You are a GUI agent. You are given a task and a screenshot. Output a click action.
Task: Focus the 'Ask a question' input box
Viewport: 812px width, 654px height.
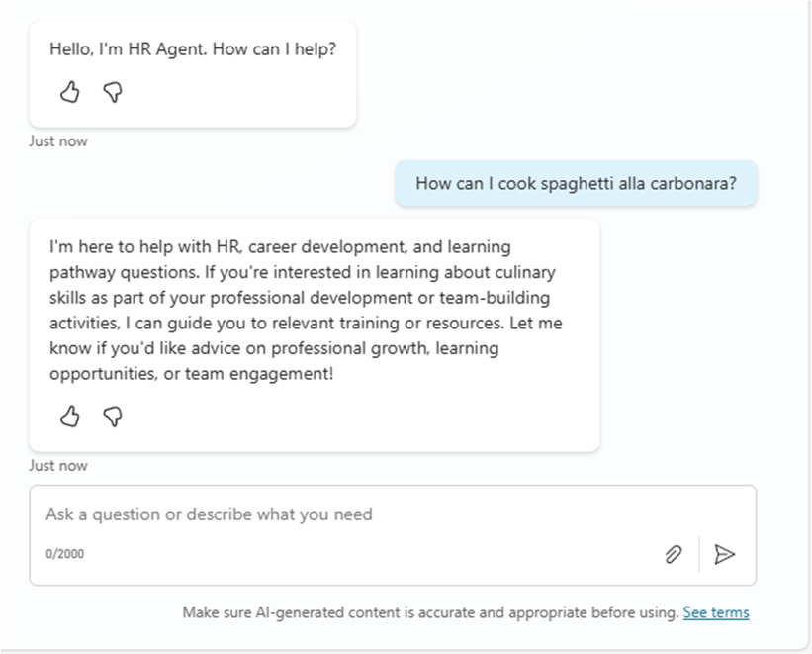click(346, 514)
